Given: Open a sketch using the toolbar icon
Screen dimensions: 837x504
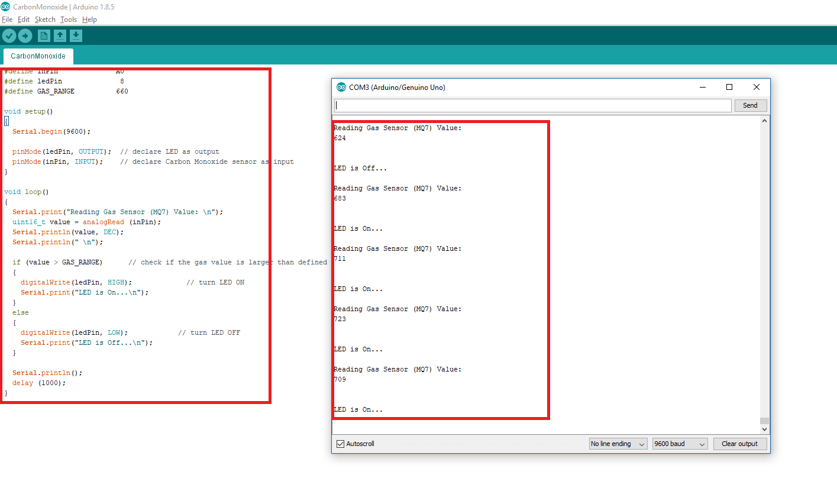Looking at the screenshot, I should point(60,35).
